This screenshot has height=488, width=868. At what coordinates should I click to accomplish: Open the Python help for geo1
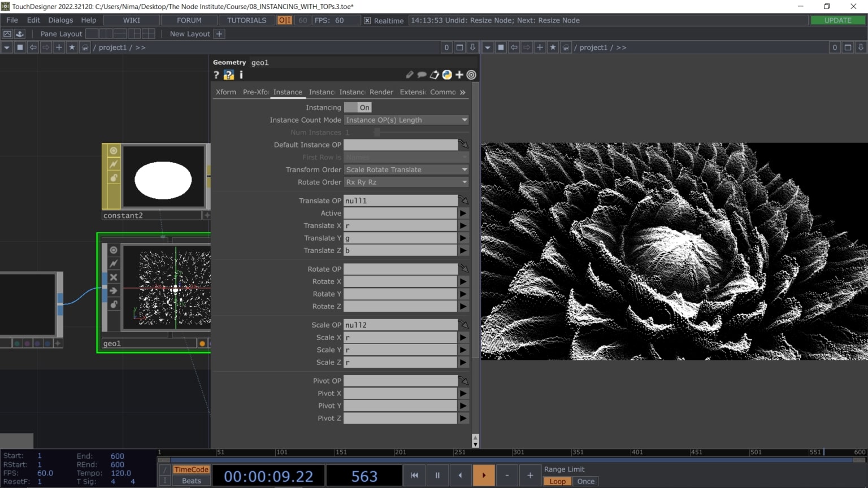pos(228,75)
